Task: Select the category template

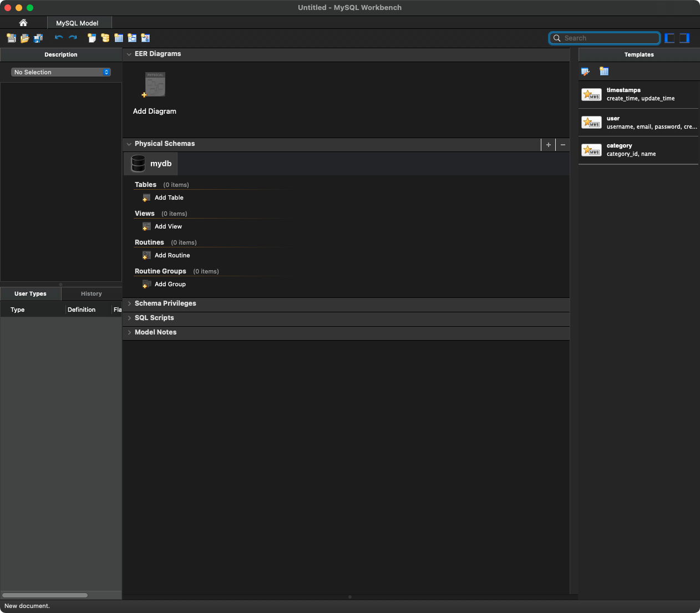Action: pyautogui.click(x=638, y=150)
